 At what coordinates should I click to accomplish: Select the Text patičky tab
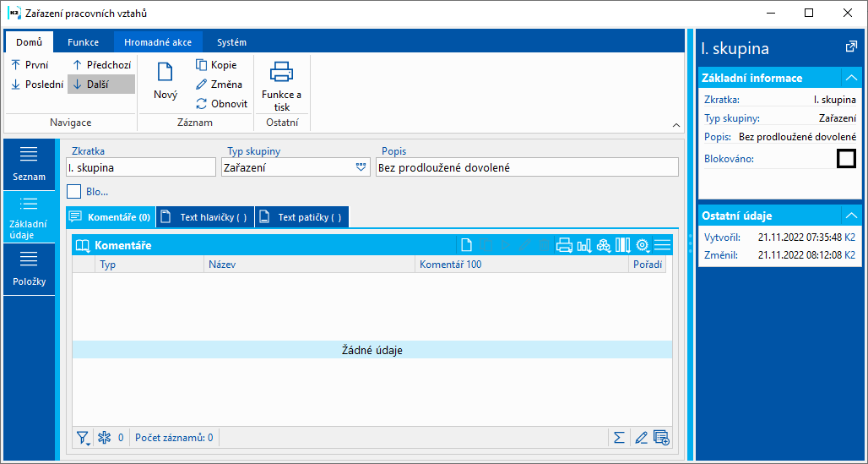[x=301, y=217]
